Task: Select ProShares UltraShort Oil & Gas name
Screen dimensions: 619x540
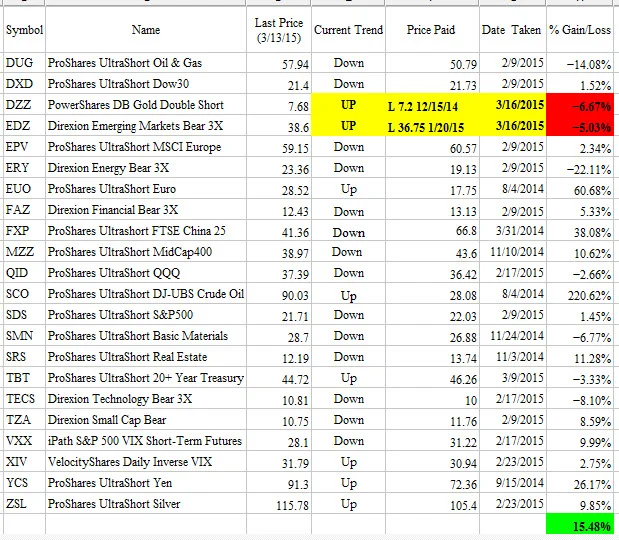Action: (146, 63)
